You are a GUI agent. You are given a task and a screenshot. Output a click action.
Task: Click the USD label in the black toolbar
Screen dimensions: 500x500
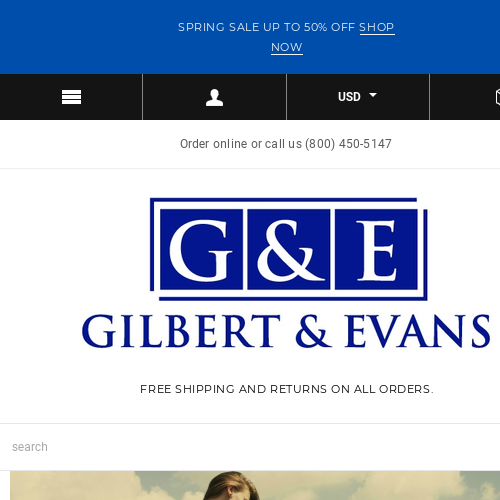pos(349,97)
